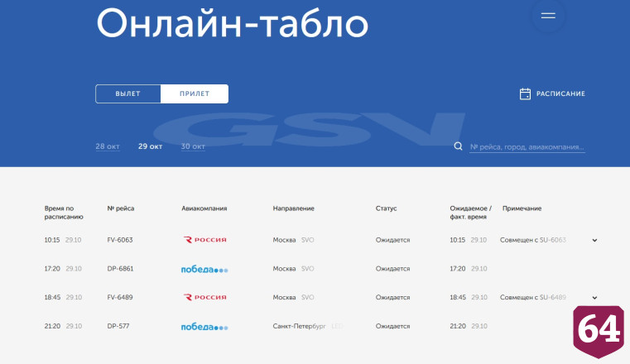Click Совмещен с SU-6063 note
The width and height of the screenshot is (630, 364).
(x=533, y=240)
